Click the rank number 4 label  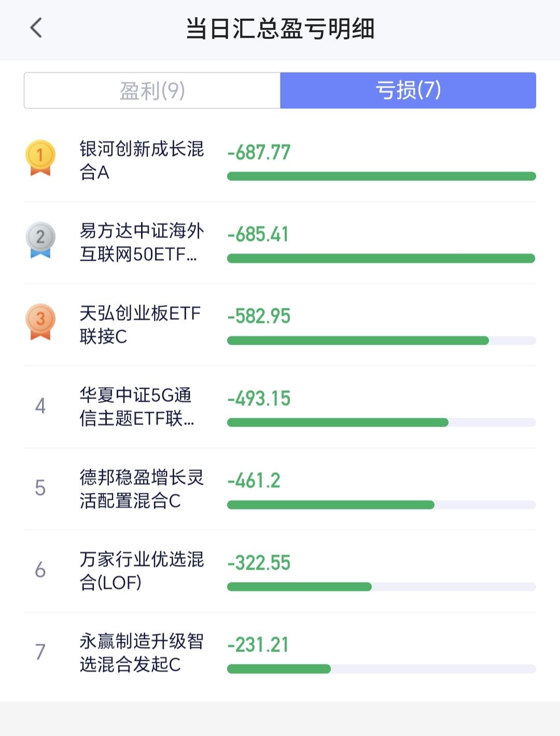tap(40, 406)
